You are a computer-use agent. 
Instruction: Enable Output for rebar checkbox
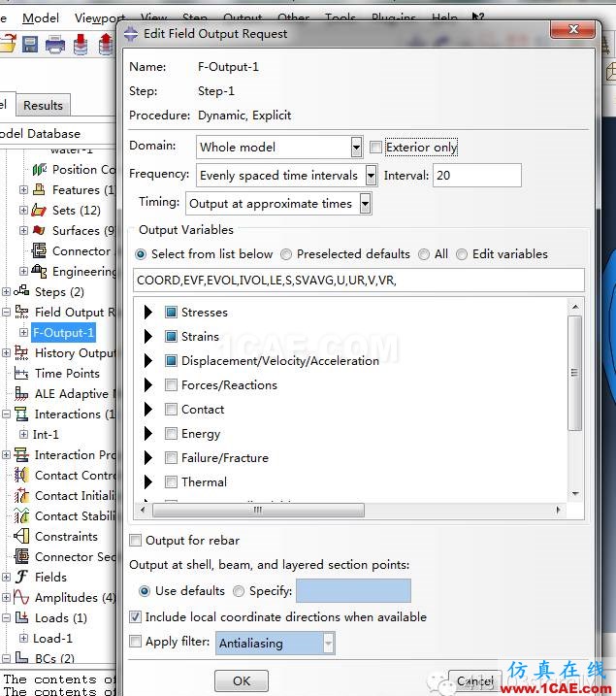135,540
